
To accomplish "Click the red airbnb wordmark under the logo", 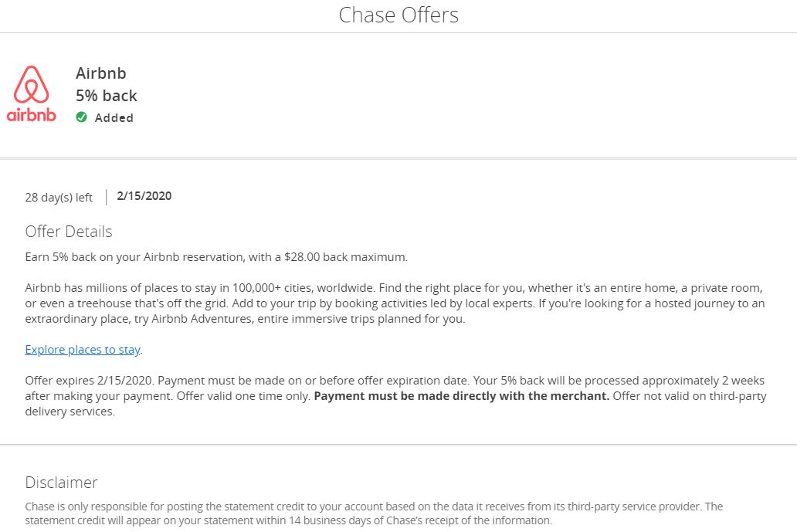I will pos(32,116).
